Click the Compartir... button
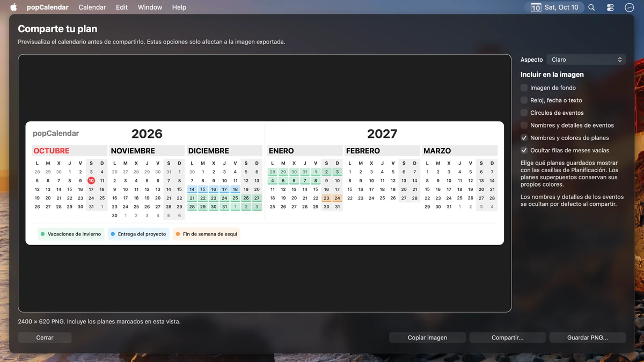The image size is (644, 362). tap(508, 337)
